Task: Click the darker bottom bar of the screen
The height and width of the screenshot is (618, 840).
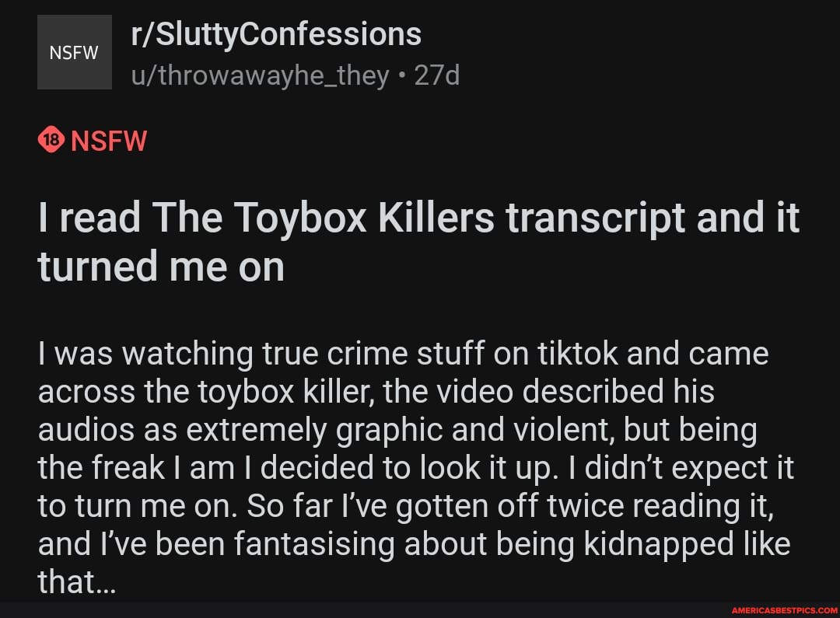Action: click(x=420, y=610)
